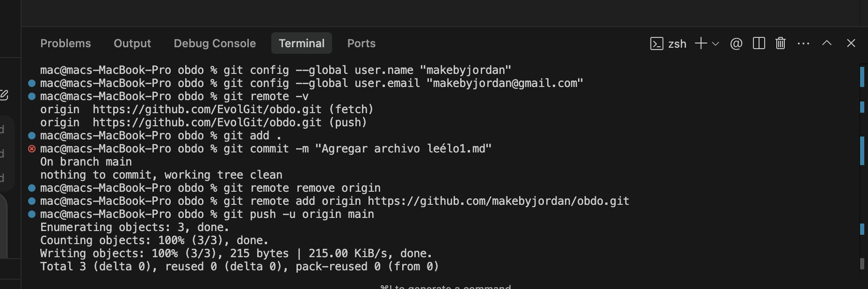
Task: Click the @ icon in the terminal toolbar
Action: coord(736,43)
